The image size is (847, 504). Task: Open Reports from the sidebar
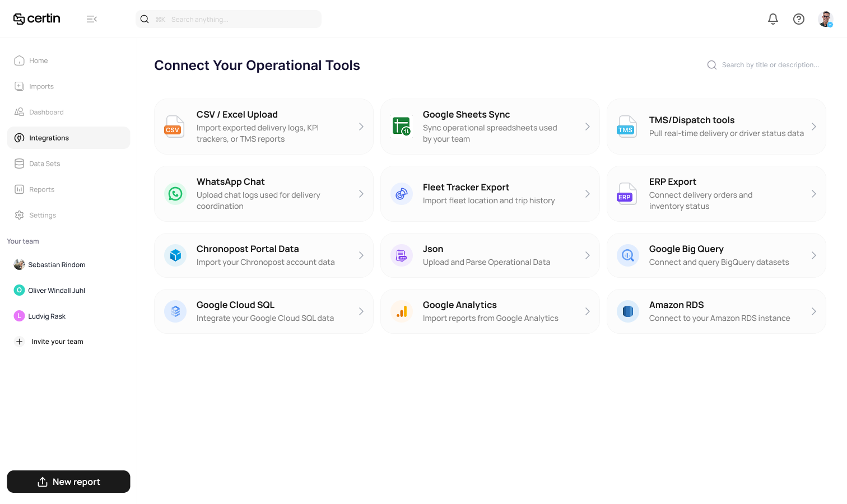[x=41, y=189]
